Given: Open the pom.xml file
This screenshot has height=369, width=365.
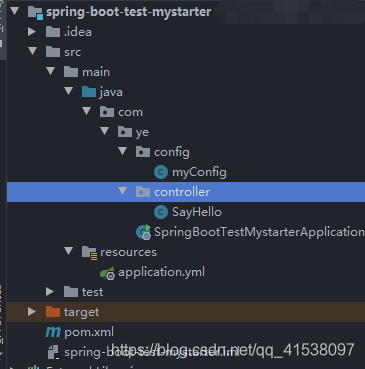Looking at the screenshot, I should tap(89, 332).
